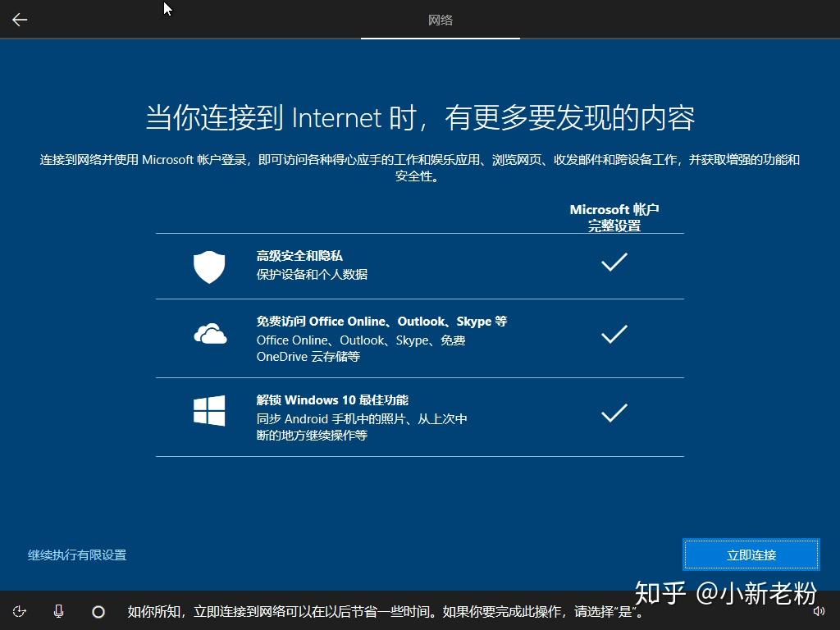Select the shield icon for 高级安全和隐私
This screenshot has width=840, height=630.
(209, 266)
